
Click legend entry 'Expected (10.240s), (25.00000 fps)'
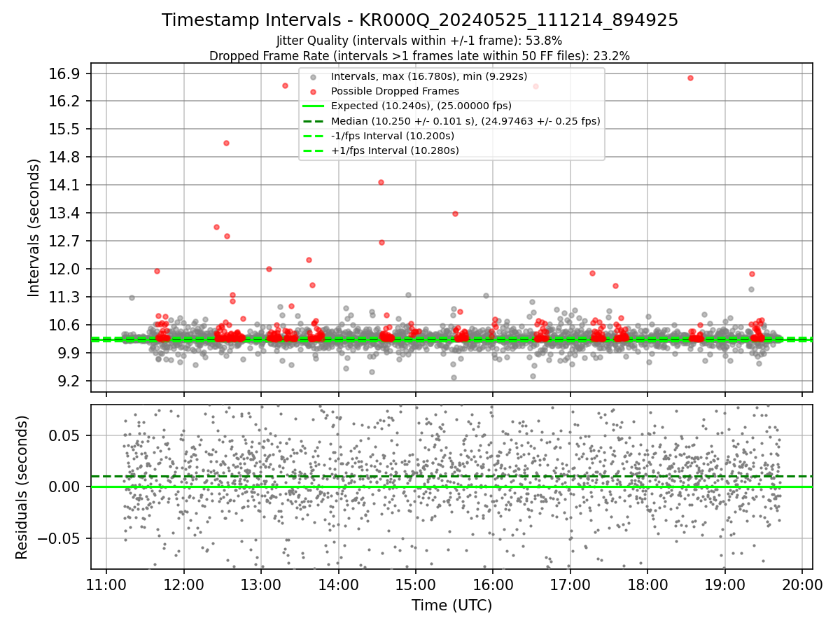click(421, 106)
